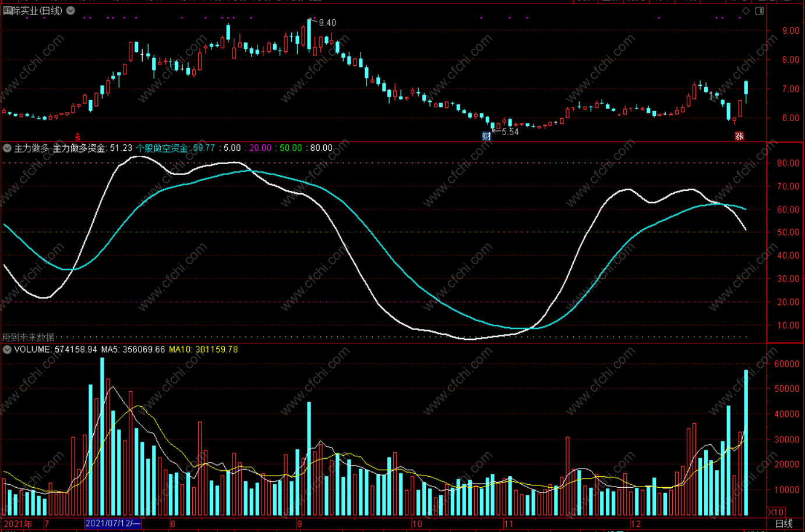Screen dimensions: 805x532
Task: Click the 9.40 high price label
Action: click(x=327, y=23)
